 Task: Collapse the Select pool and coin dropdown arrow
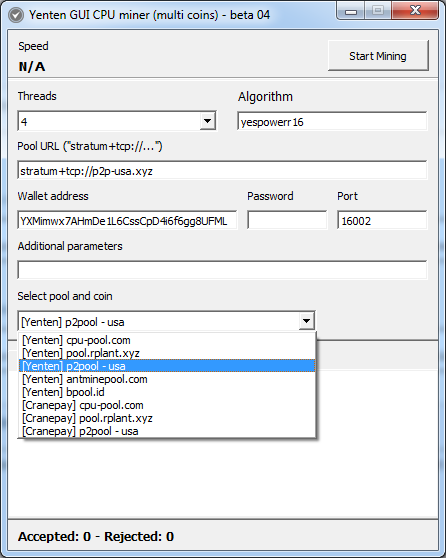pyautogui.click(x=306, y=321)
